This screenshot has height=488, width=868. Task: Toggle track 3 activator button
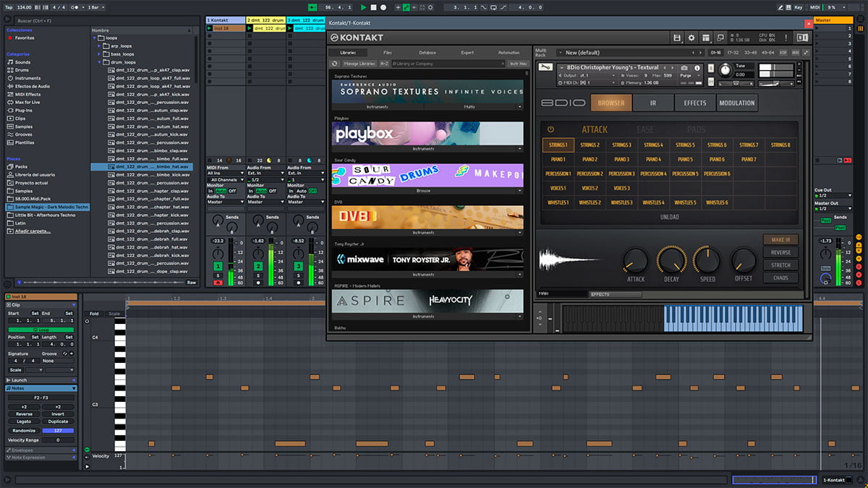(298, 267)
